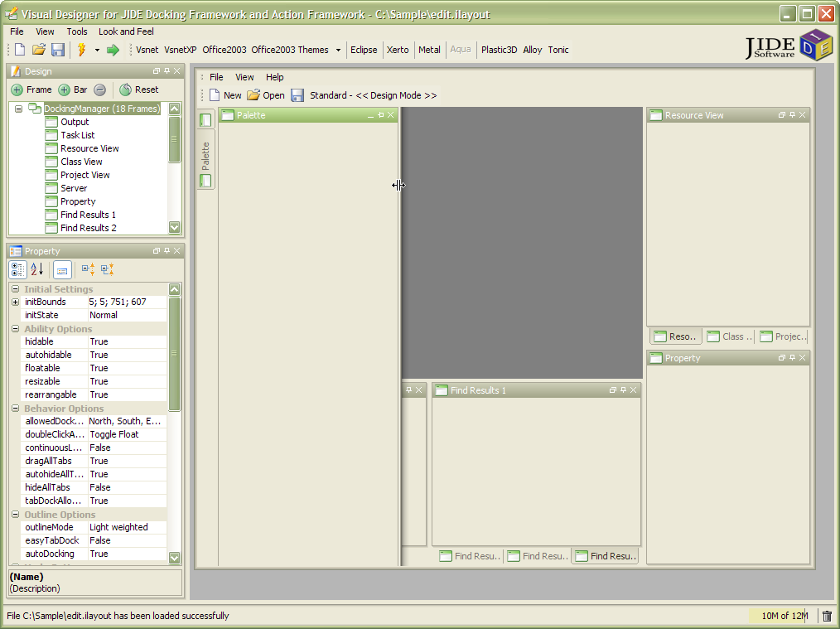840x629 pixels.
Task: Select Find Results 2 in the Design tree
Action: (89, 228)
